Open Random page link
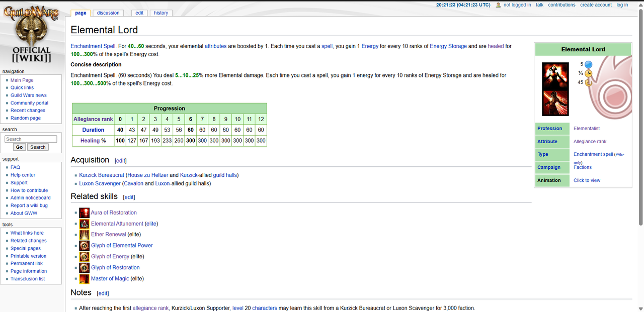The width and height of the screenshot is (644, 312). pyautogui.click(x=26, y=118)
